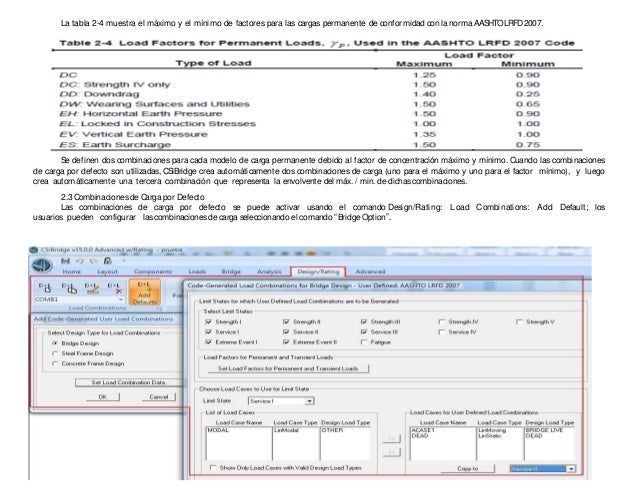Select the Bridge Design radio button
This screenshot has width=638, height=493.
click(55, 343)
